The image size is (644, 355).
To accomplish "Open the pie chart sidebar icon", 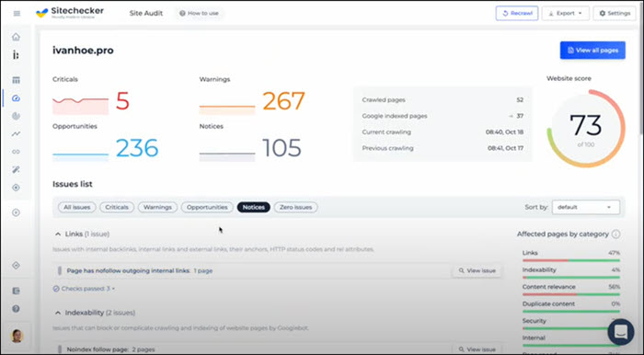I will [x=16, y=116].
